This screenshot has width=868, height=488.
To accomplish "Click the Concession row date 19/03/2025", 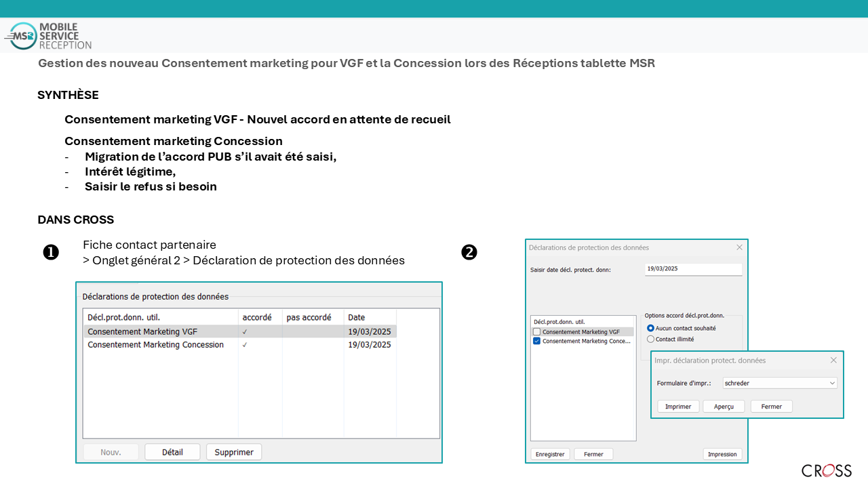I will (x=370, y=344).
